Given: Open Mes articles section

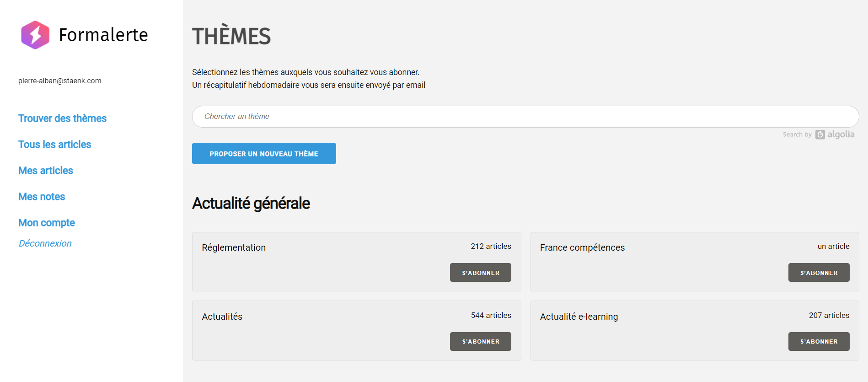Looking at the screenshot, I should click(x=46, y=171).
